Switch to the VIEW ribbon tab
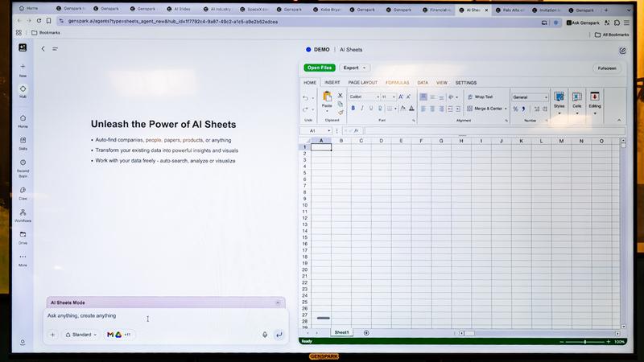The height and width of the screenshot is (362, 644). click(x=441, y=83)
